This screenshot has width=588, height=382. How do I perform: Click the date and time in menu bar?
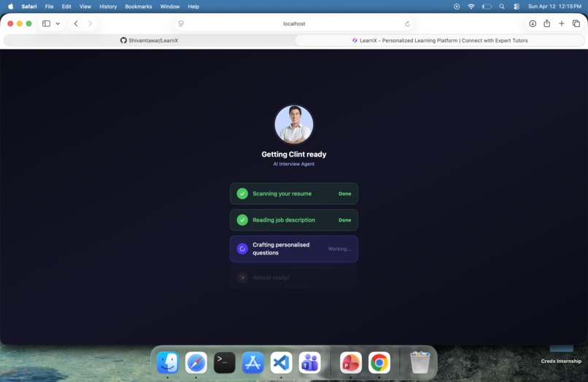(x=554, y=7)
